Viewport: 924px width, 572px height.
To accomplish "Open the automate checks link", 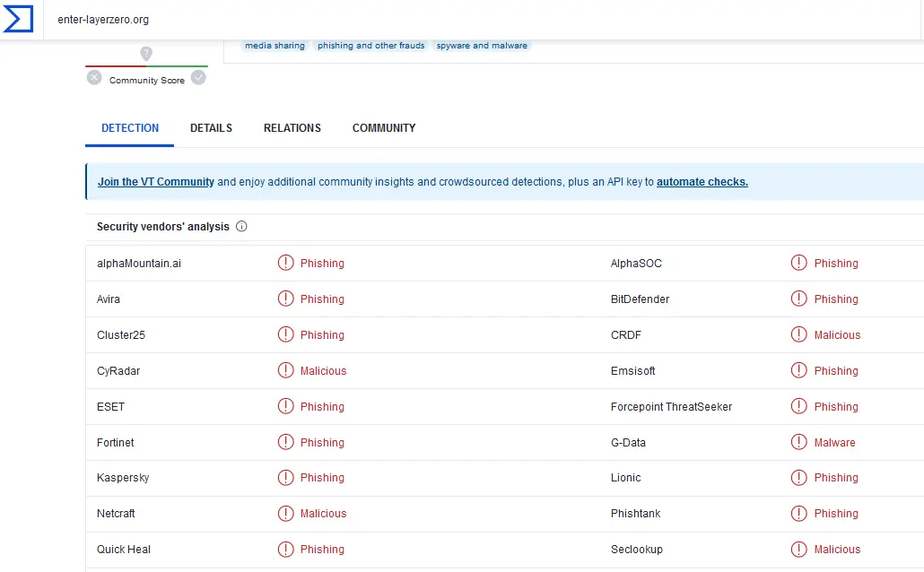I will (x=702, y=182).
